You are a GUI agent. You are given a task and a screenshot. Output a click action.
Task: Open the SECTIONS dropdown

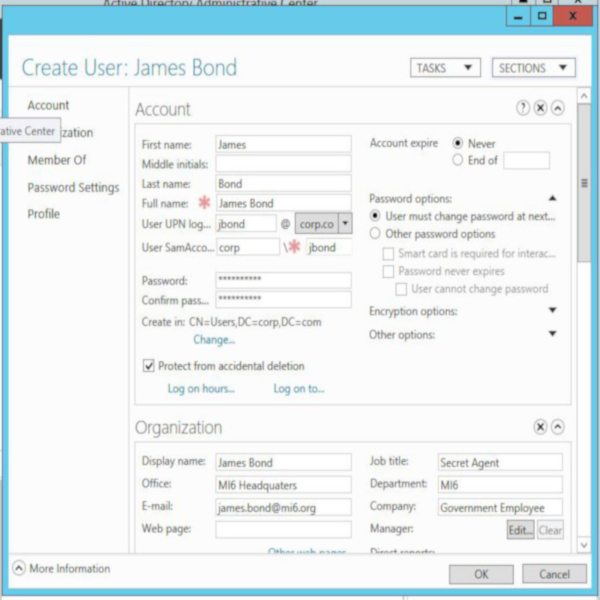click(533, 68)
